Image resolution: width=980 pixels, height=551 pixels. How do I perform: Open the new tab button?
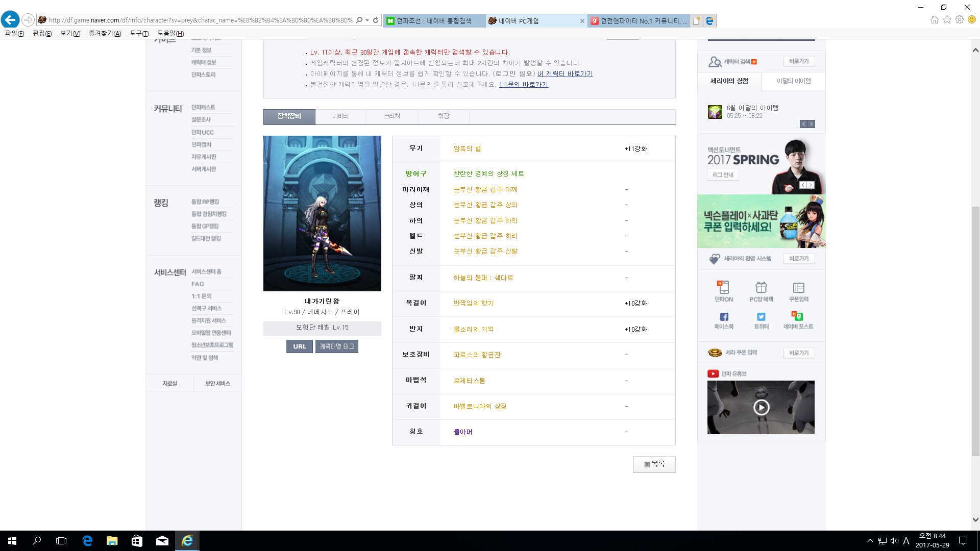(696, 20)
